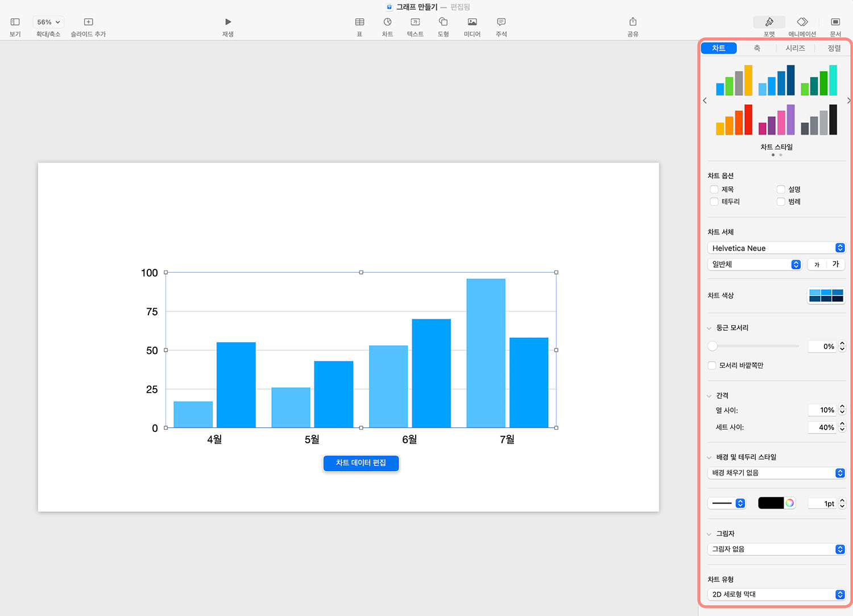The width and height of the screenshot is (853, 616).
Task: Open the 2D 세로형 막대 chart type dropdown
Action: [776, 594]
